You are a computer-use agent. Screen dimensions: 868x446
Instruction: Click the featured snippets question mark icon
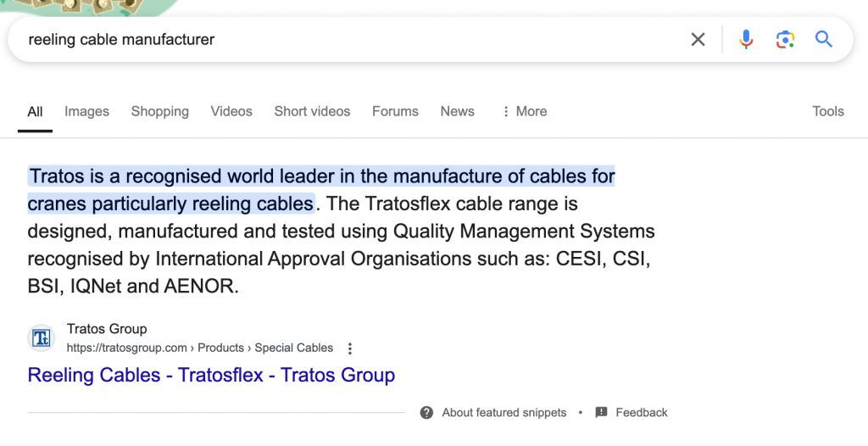point(427,413)
